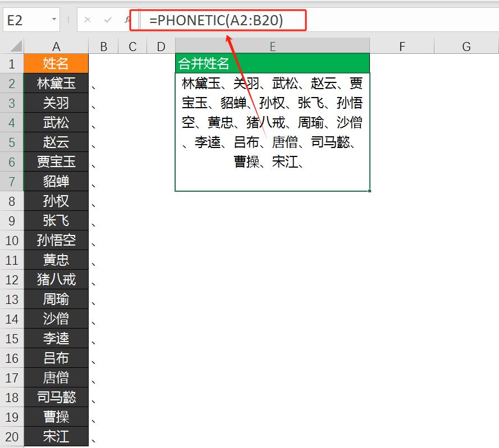499x448 pixels.
Task: Select column F header
Action: (402, 47)
